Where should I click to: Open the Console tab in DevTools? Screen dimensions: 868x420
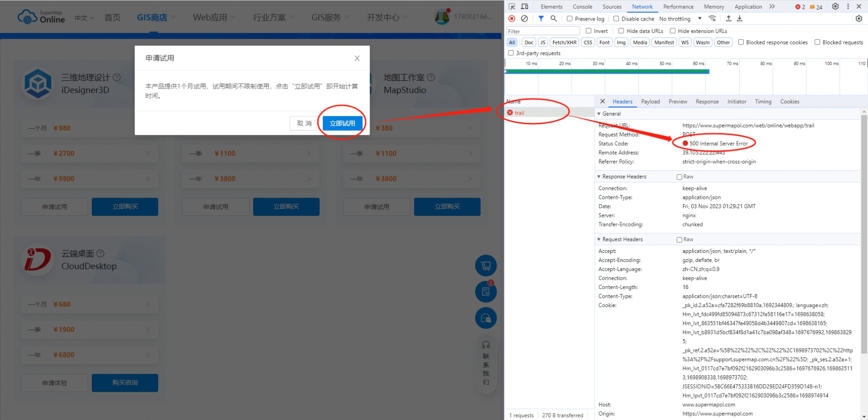coord(582,6)
